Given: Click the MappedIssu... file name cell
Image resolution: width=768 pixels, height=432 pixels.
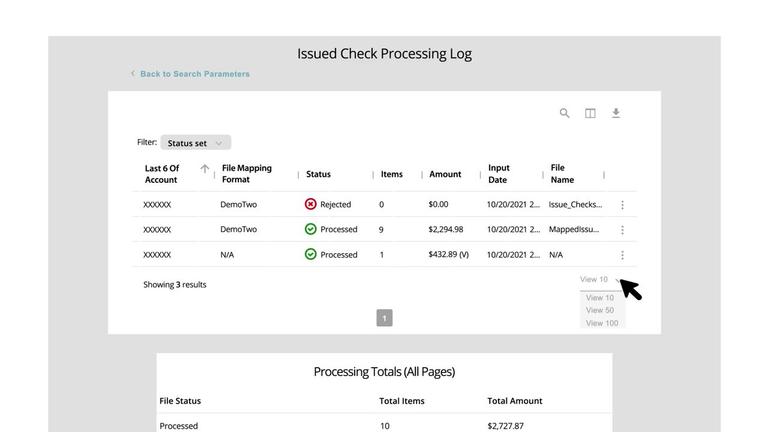Looking at the screenshot, I should pyautogui.click(x=574, y=229).
